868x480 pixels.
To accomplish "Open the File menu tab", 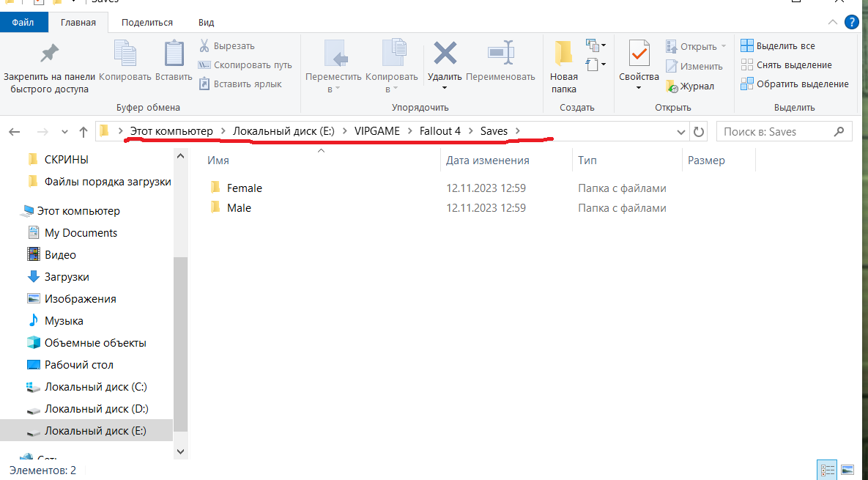I will point(23,23).
